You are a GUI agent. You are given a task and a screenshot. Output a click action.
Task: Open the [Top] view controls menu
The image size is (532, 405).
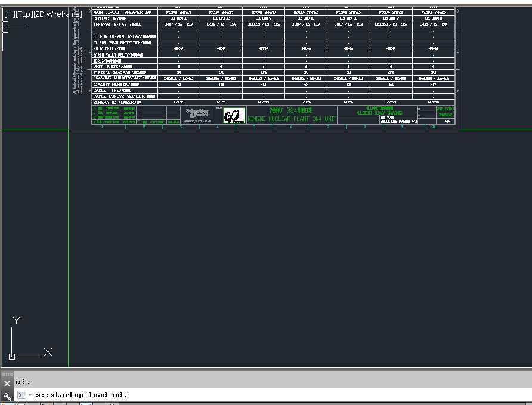tap(24, 14)
